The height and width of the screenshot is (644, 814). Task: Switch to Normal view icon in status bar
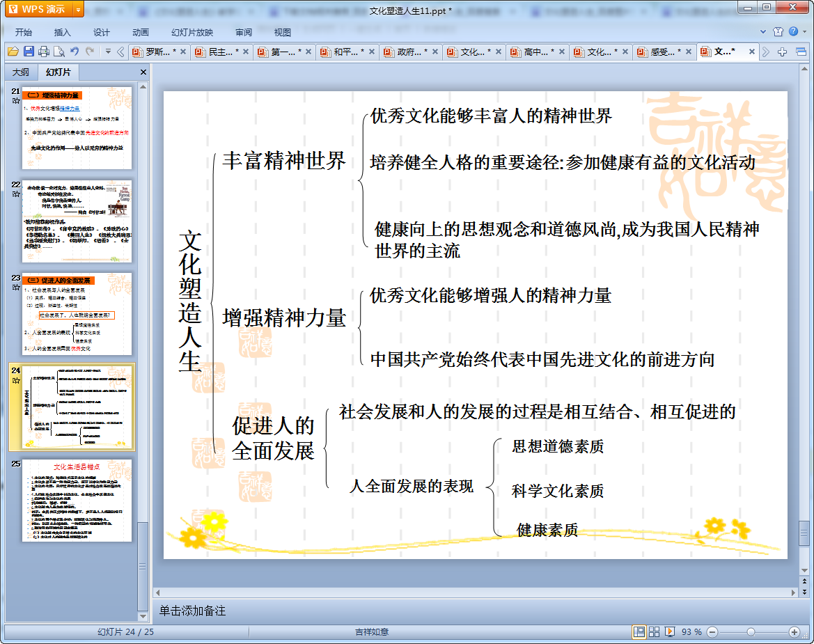[639, 631]
